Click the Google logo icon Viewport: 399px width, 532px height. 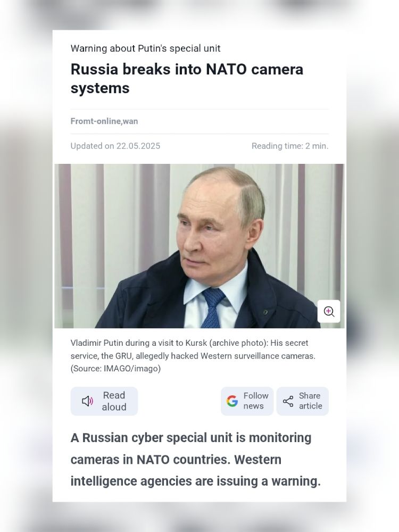tap(232, 401)
